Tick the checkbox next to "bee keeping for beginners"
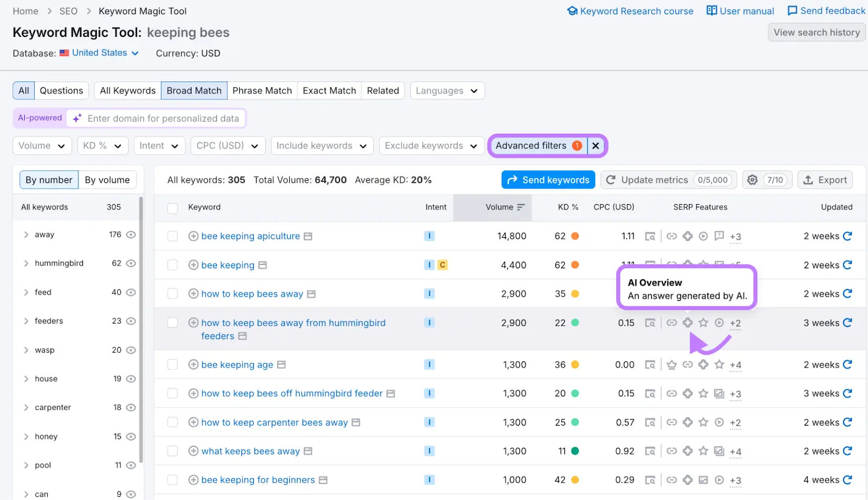The width and height of the screenshot is (868, 500). (172, 480)
